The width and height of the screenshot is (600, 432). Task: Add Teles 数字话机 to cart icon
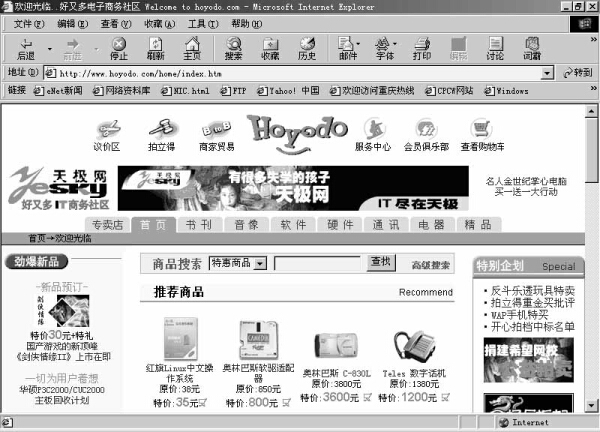(x=445, y=398)
